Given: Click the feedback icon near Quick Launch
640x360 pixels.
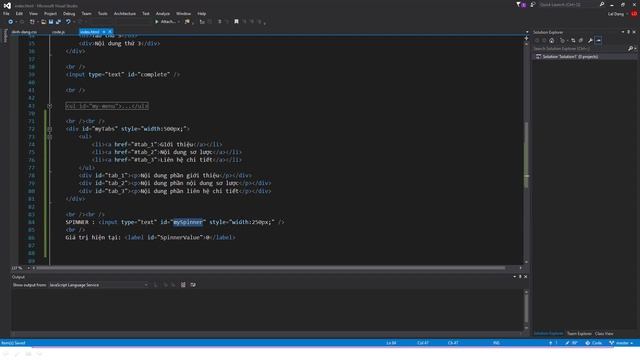Looking at the screenshot, I should click(x=533, y=4).
